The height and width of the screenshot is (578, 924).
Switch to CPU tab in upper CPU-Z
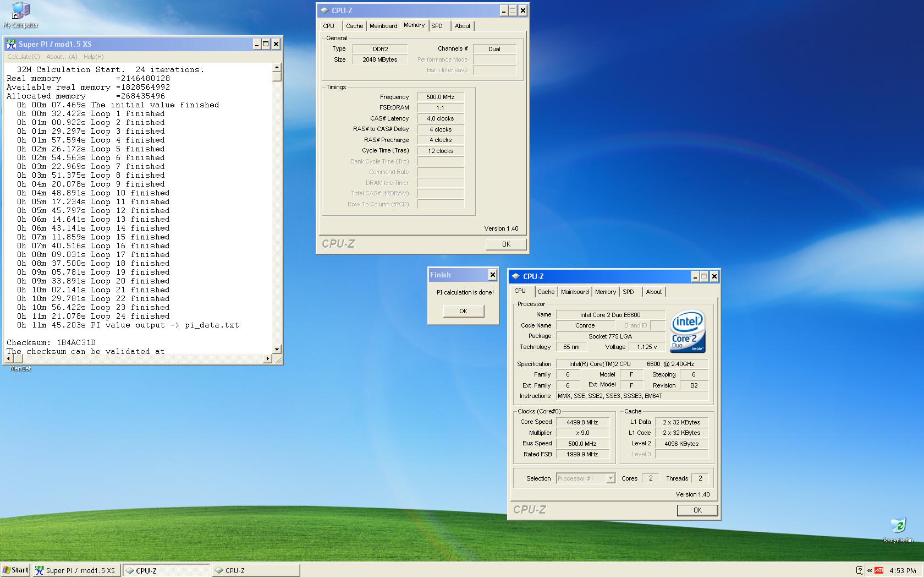[x=329, y=26]
